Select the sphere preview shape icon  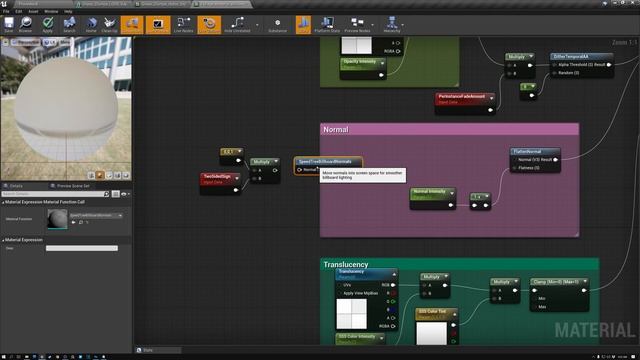[100, 176]
